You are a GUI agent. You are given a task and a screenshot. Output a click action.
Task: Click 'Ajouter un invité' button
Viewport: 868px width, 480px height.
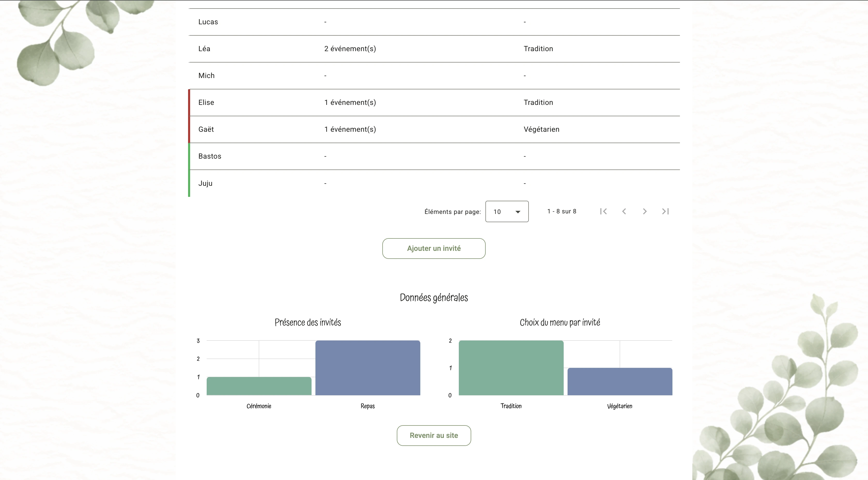tap(433, 249)
